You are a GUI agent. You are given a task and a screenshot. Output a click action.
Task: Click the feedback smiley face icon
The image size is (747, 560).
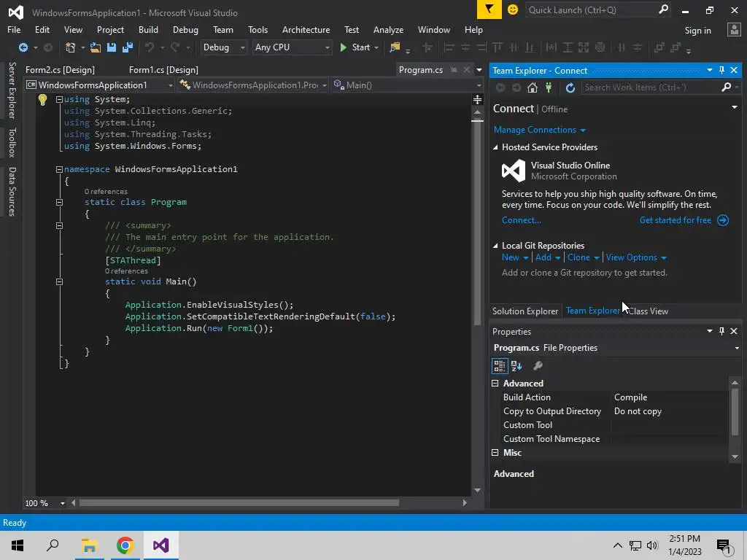tap(513, 9)
